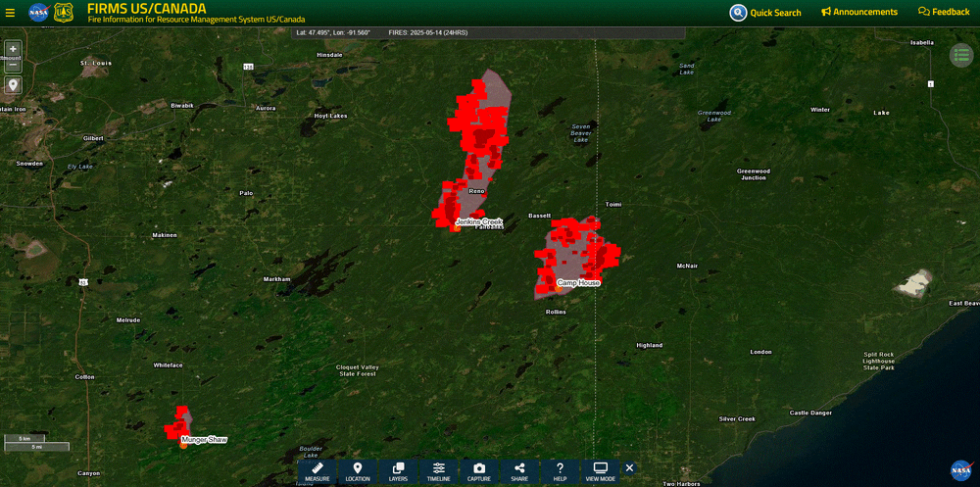Click the latitude longitude readout

[335, 32]
